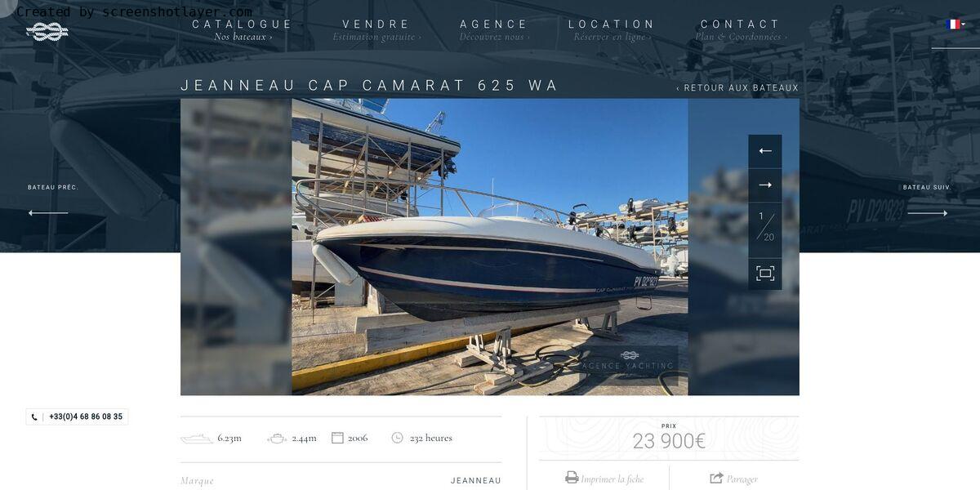Go to previous boat arrow
The height and width of the screenshot is (490, 980).
click(48, 213)
